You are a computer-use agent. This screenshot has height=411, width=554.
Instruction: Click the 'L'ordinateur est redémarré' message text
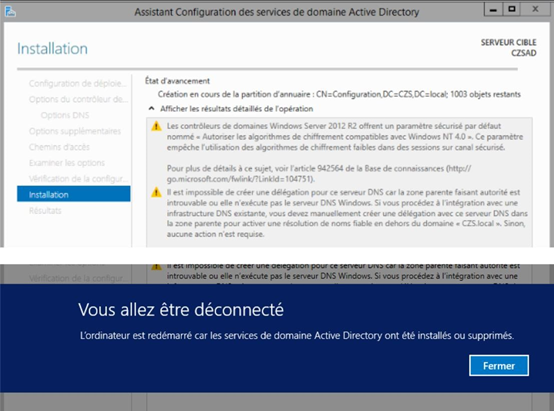pyautogui.click(x=297, y=335)
